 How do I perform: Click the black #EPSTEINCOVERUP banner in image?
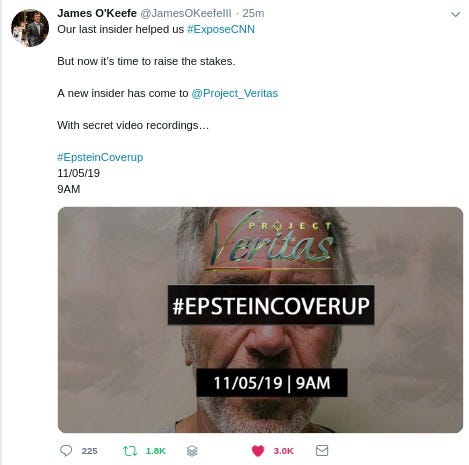(271, 305)
